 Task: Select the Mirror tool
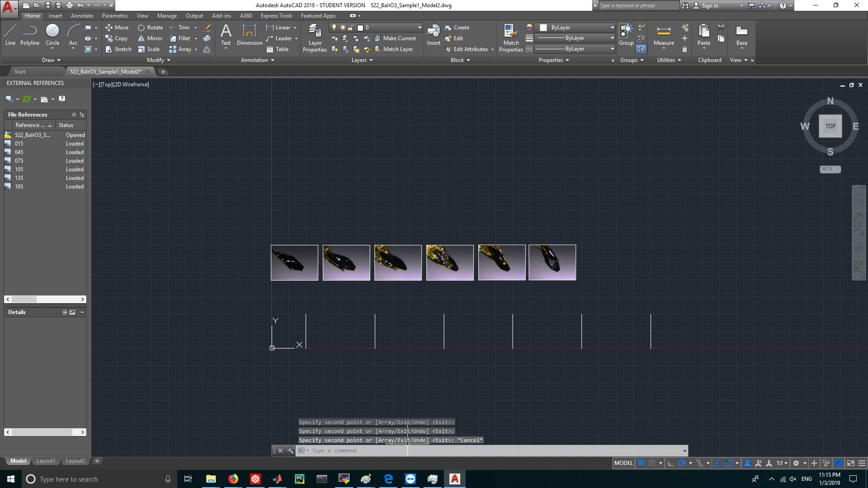(x=150, y=38)
